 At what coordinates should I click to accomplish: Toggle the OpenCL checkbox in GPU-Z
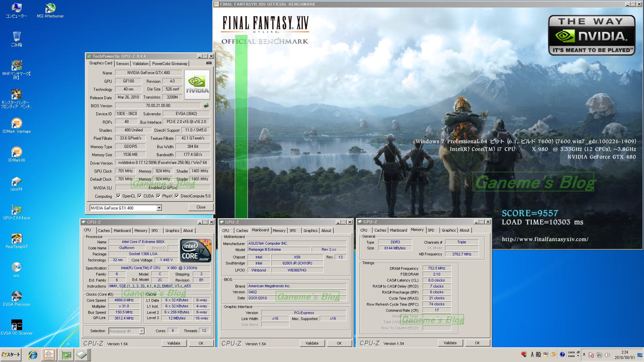click(x=118, y=196)
